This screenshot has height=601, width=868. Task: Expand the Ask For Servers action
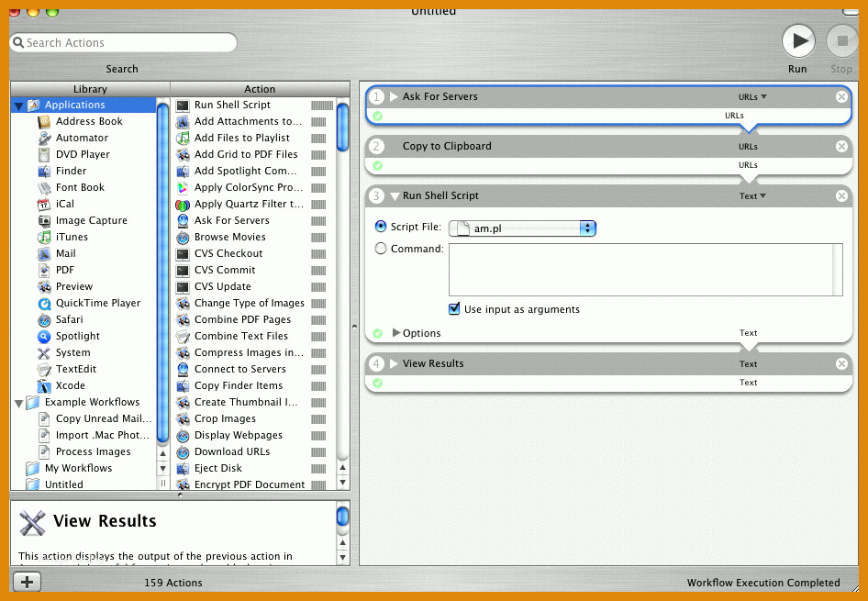(394, 96)
